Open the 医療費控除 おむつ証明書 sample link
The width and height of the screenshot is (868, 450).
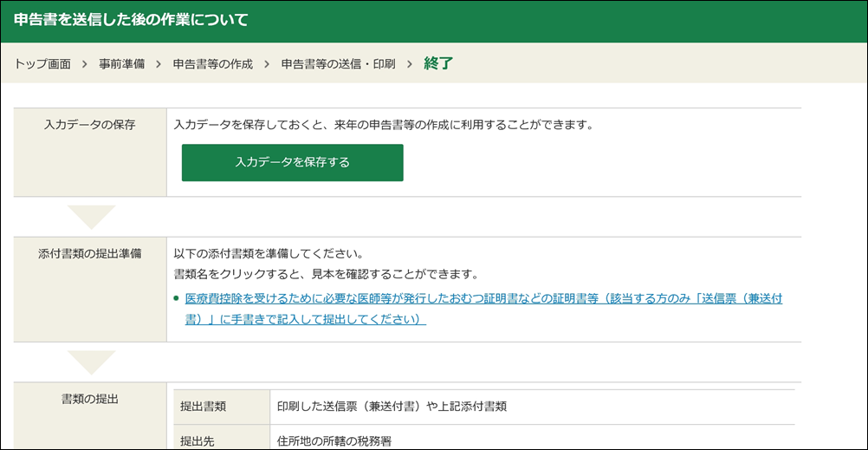pos(484,310)
